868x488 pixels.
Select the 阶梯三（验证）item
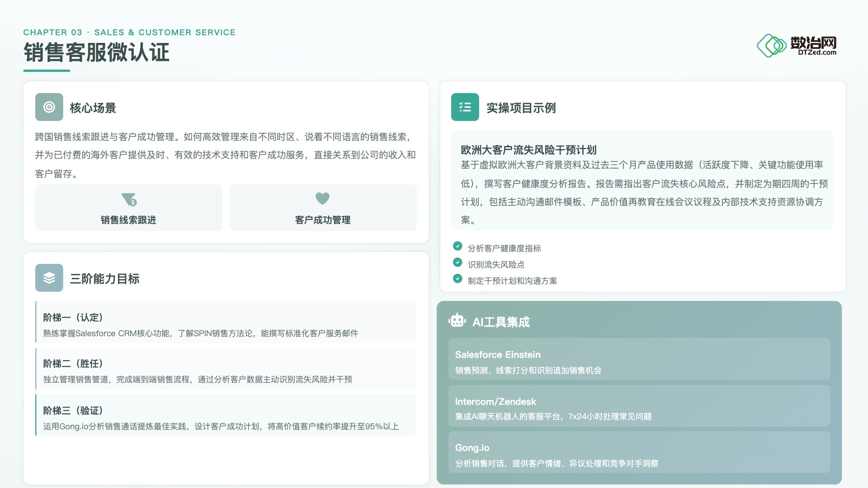[226, 415]
